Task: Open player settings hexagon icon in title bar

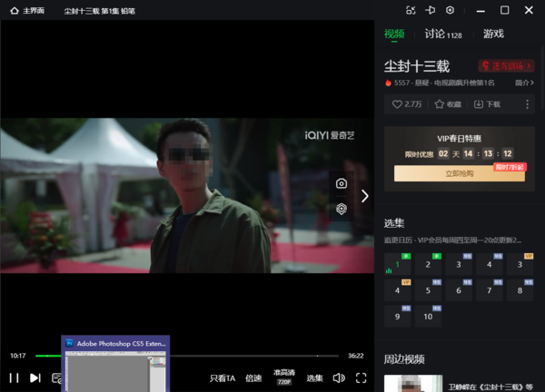Action: click(450, 10)
